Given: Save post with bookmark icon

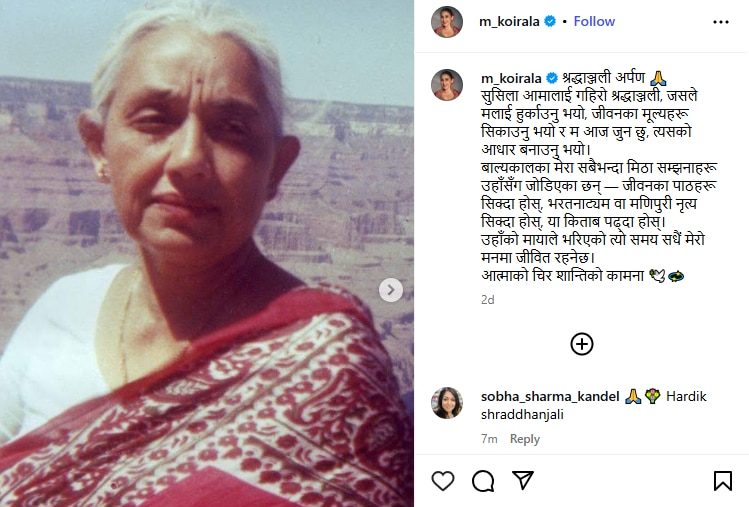Looking at the screenshot, I should pyautogui.click(x=722, y=481).
